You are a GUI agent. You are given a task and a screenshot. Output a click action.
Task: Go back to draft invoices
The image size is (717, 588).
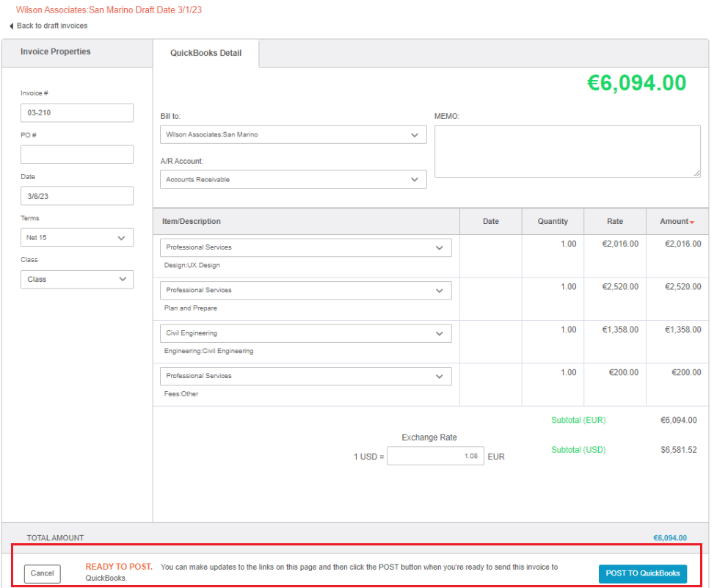[x=51, y=26]
